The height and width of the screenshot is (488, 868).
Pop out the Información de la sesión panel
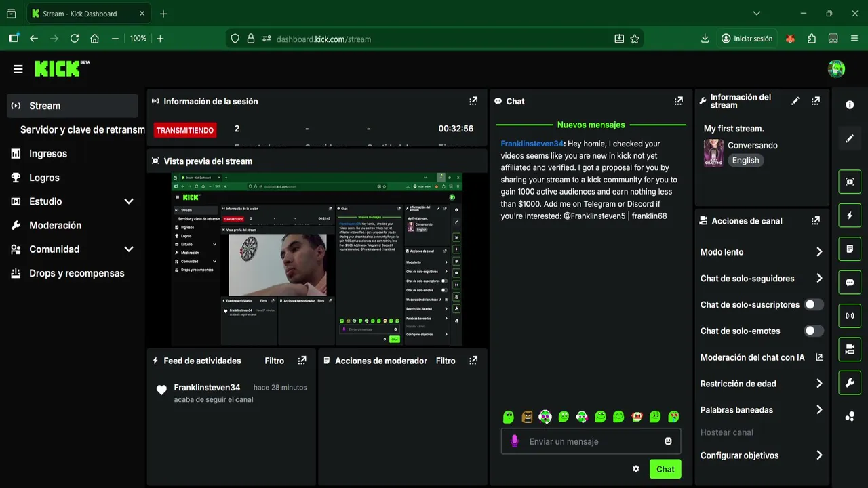[473, 101]
